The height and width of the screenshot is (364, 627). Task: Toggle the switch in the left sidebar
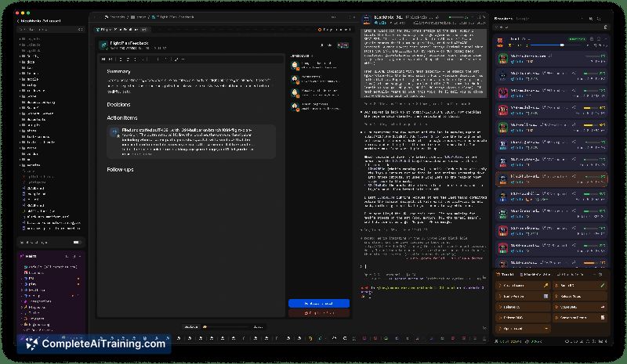click(76, 242)
